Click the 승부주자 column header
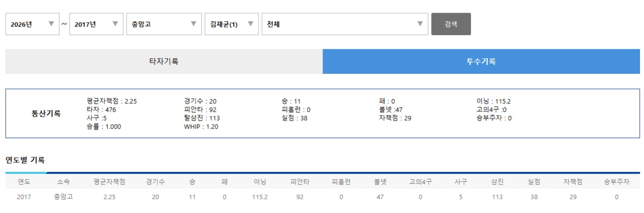Screen dimensions: 644x213 (616, 182)
